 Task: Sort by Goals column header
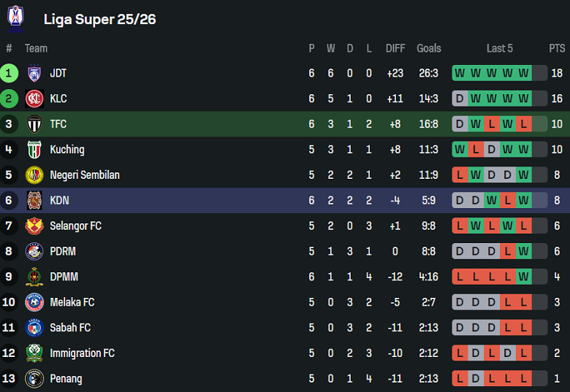[429, 48]
